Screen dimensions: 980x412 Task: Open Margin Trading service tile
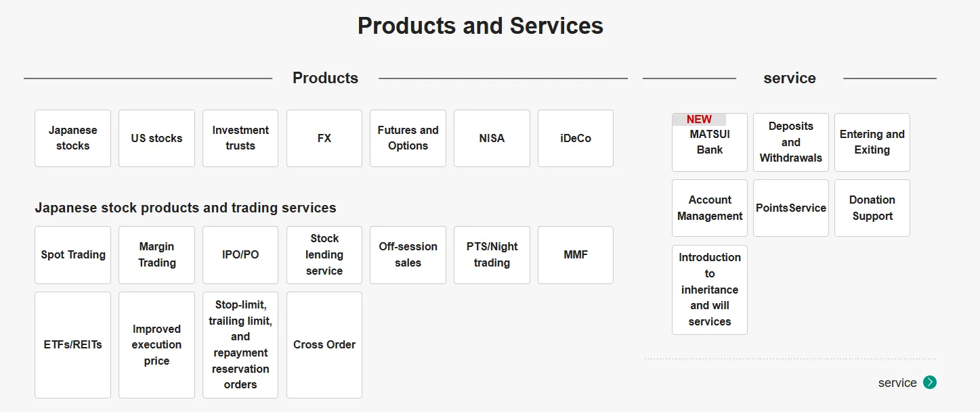coord(156,255)
